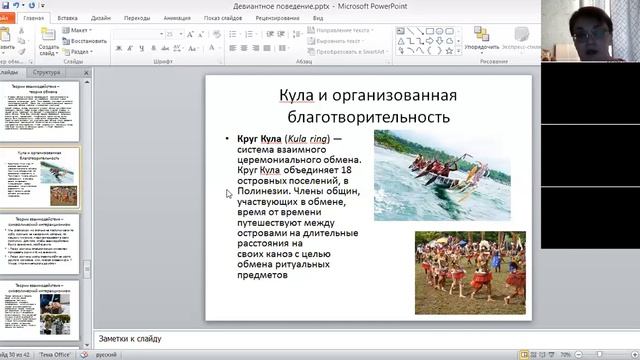Click the русский language indicator
The image size is (640, 360).
pyautogui.click(x=106, y=355)
